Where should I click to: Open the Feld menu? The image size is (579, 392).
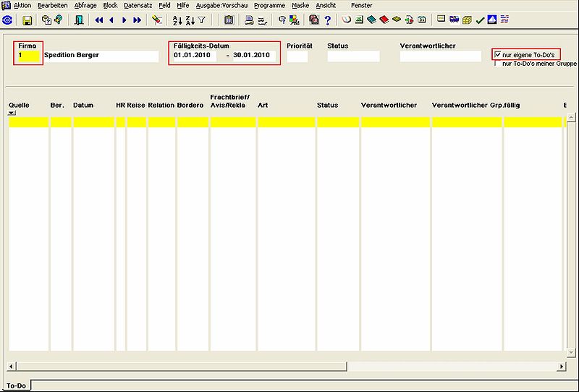coord(164,6)
